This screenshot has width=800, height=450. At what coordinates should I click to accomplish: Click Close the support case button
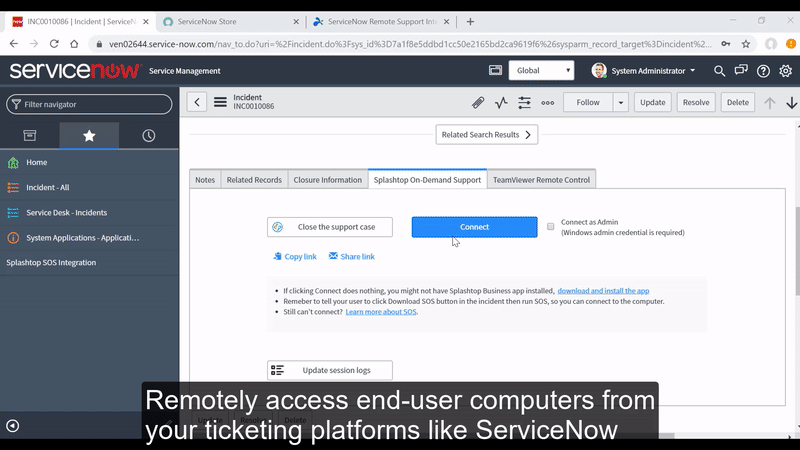330,227
